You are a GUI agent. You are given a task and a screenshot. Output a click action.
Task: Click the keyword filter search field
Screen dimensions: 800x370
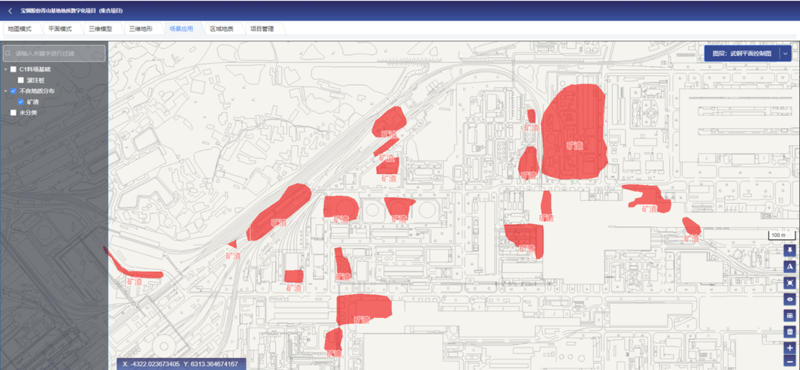click(x=54, y=53)
